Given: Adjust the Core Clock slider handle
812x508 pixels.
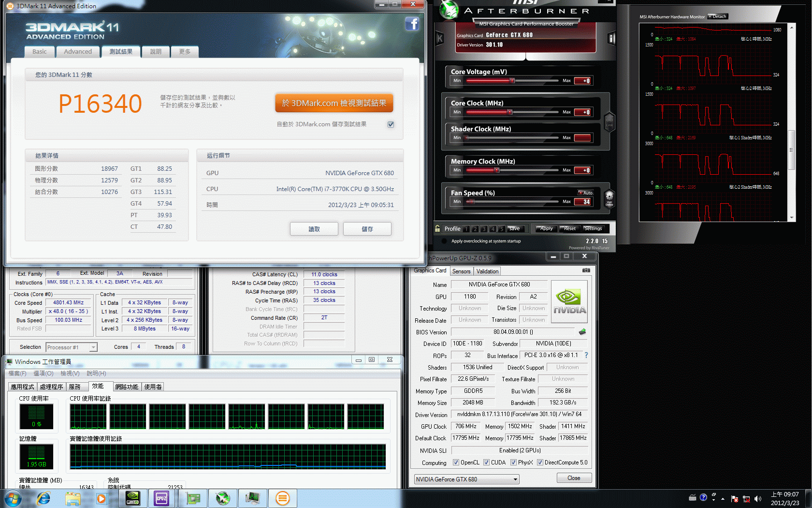Looking at the screenshot, I should (509, 112).
